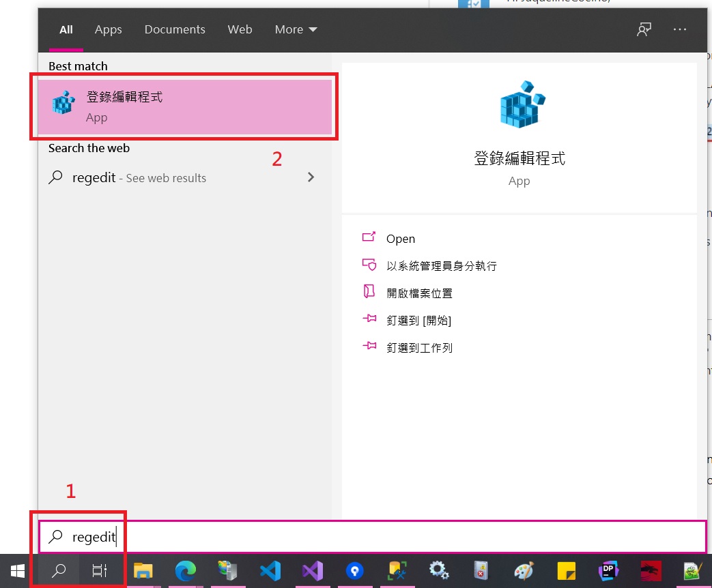Image resolution: width=712 pixels, height=588 pixels.
Task: Click Open to launch the app
Action: [400, 238]
